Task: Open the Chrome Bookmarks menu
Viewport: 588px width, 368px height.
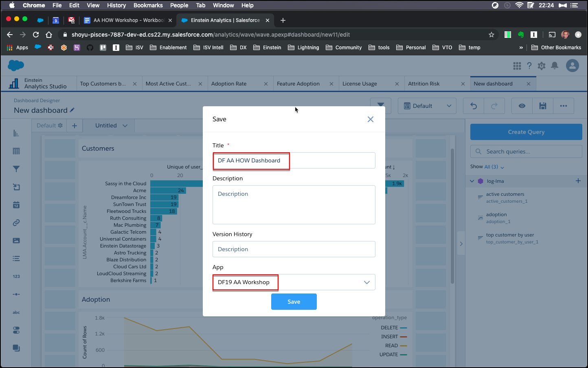Action: pos(148,5)
